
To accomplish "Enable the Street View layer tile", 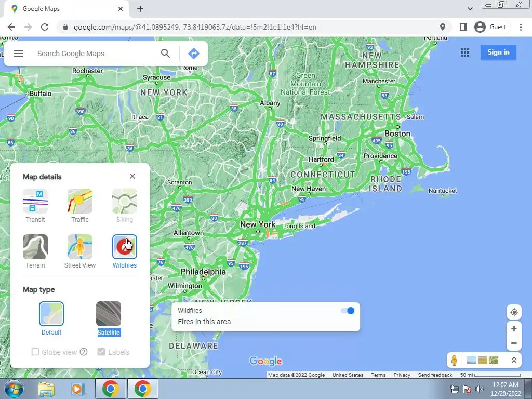I will [79, 251].
